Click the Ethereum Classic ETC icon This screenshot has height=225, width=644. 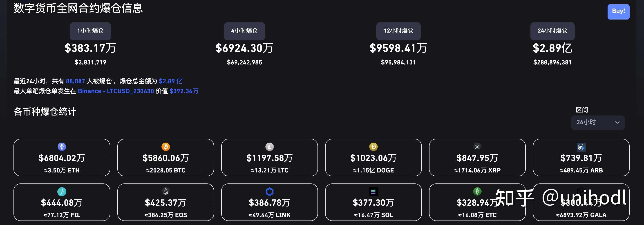pyautogui.click(x=477, y=192)
